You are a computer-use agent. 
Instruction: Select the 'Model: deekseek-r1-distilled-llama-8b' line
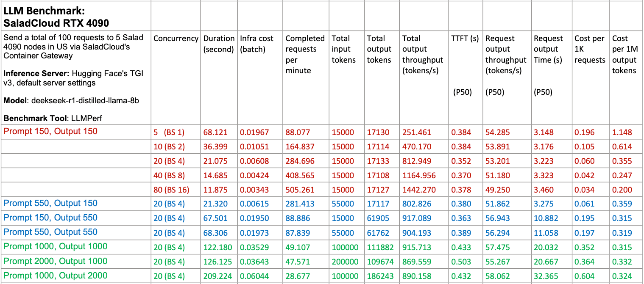[71, 101]
